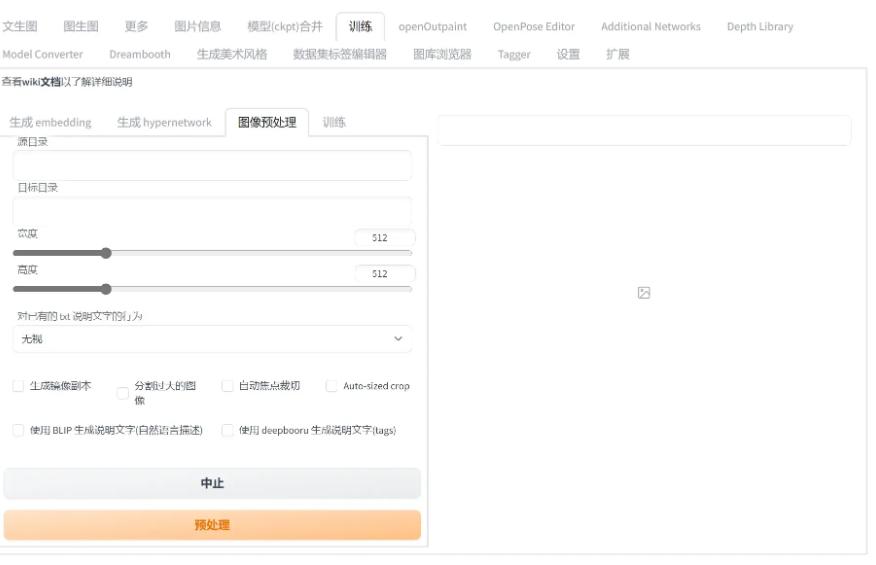The width and height of the screenshot is (876, 565).
Task: Click the empty output text box
Action: [644, 130]
